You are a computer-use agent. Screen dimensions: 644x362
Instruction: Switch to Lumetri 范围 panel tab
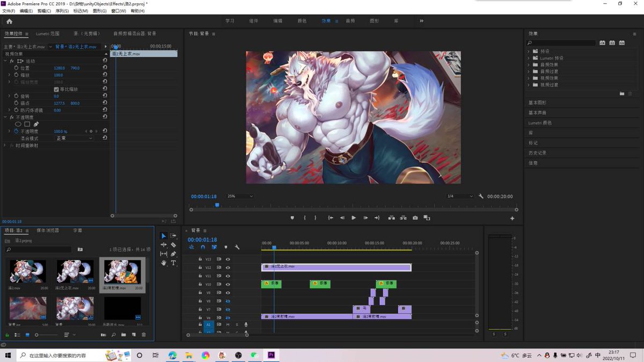(48, 34)
